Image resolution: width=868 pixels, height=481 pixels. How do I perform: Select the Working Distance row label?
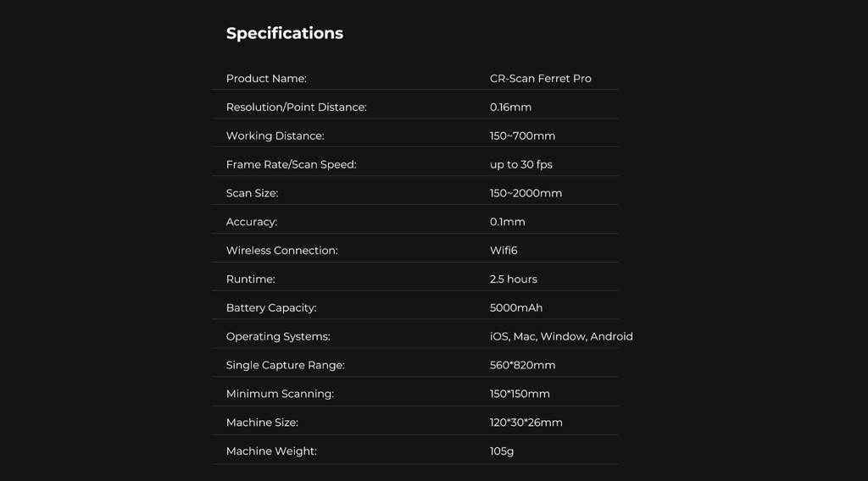[x=275, y=136]
